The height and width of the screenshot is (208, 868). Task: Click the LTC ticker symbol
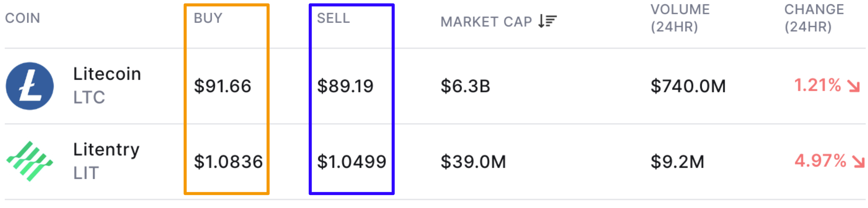coord(89,97)
